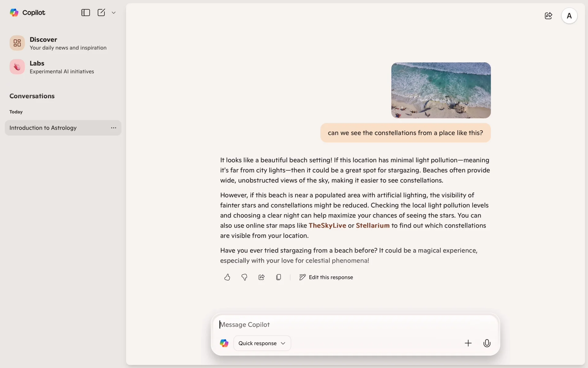Select Introduction to Astrology conversation
The image size is (588, 368).
click(43, 128)
